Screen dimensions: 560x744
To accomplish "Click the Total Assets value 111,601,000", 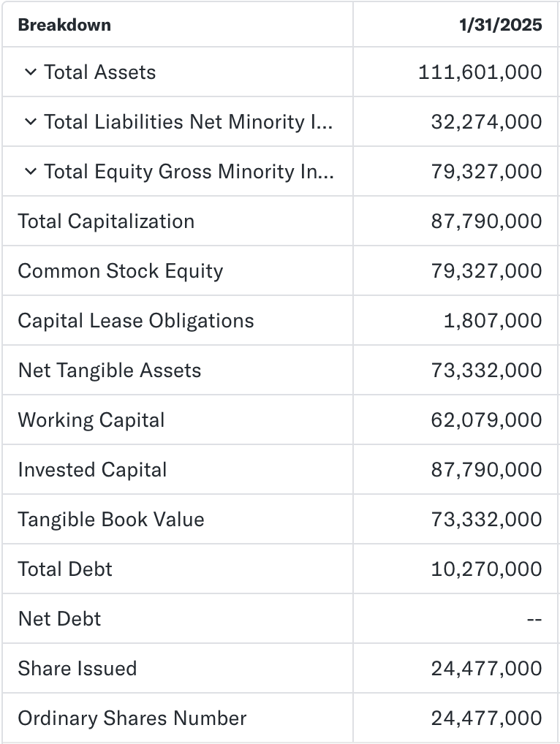I will click(480, 72).
